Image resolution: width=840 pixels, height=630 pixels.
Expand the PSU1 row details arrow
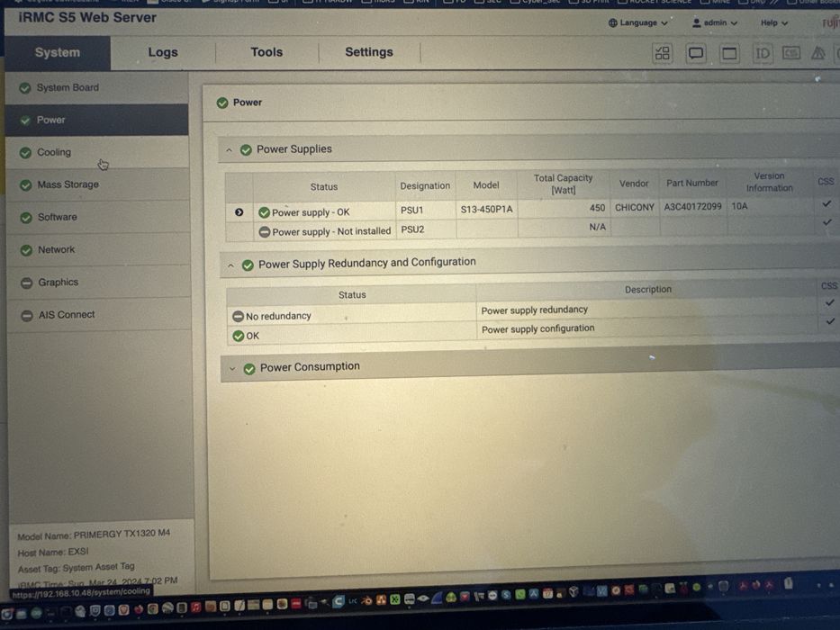coord(239,212)
